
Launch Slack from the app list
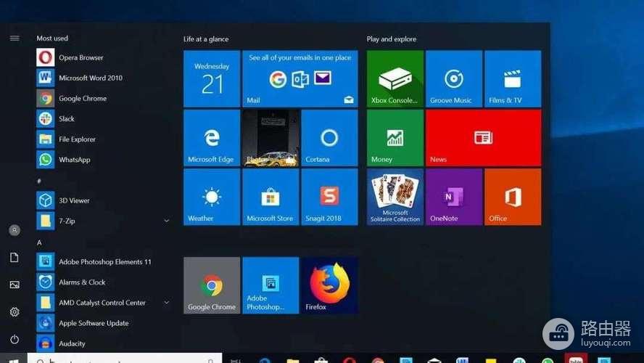click(103, 119)
